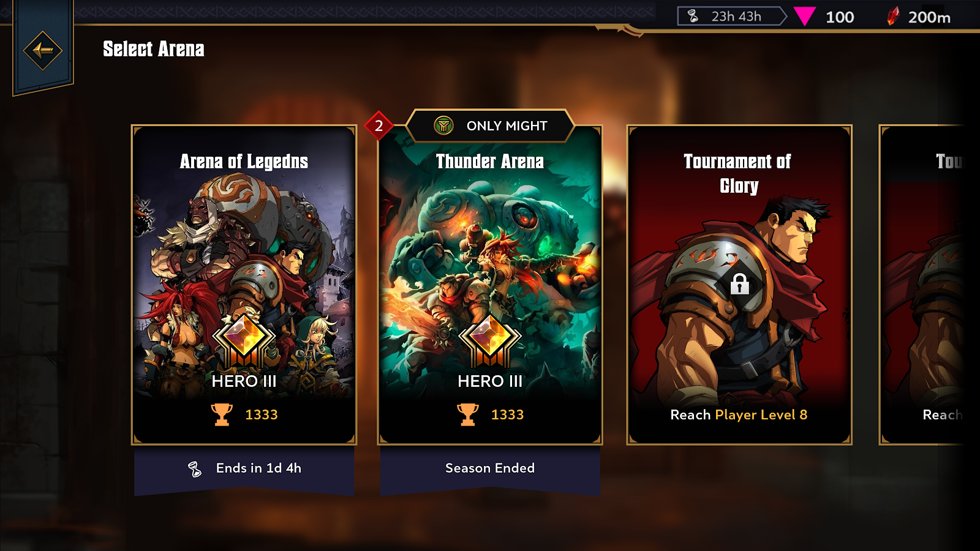Click the hourglass icon next to Ends in 1d 4h

[194, 469]
